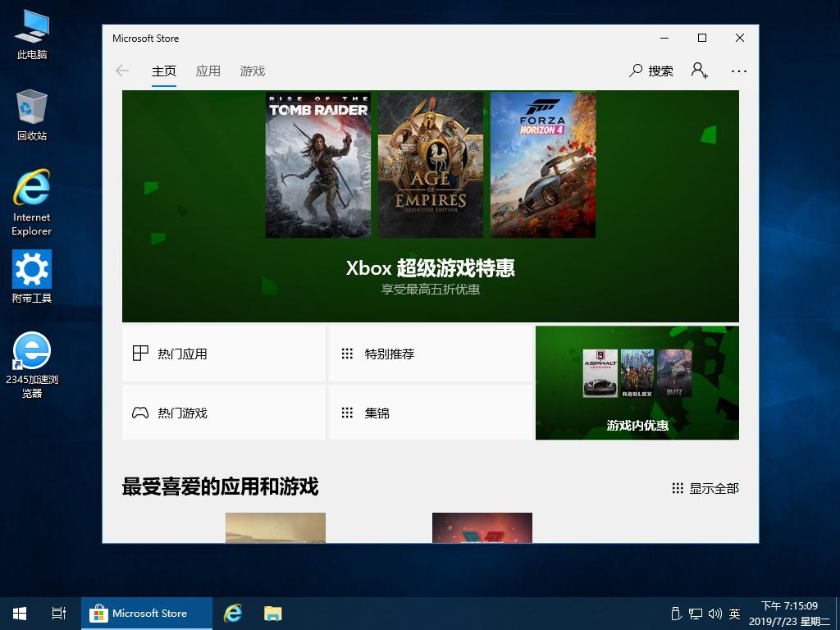Maximize the Microsoft Store window

click(702, 38)
